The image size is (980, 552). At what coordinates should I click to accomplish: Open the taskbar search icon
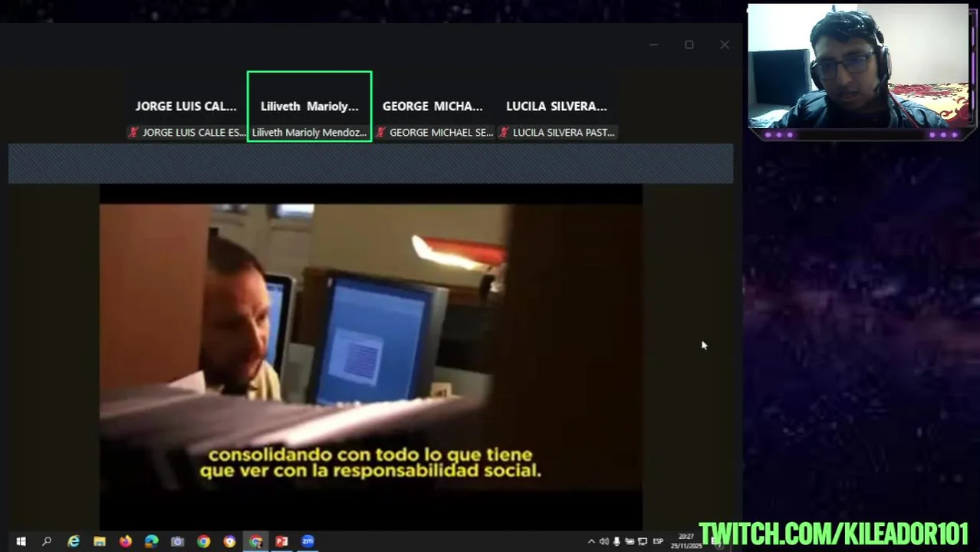click(47, 541)
